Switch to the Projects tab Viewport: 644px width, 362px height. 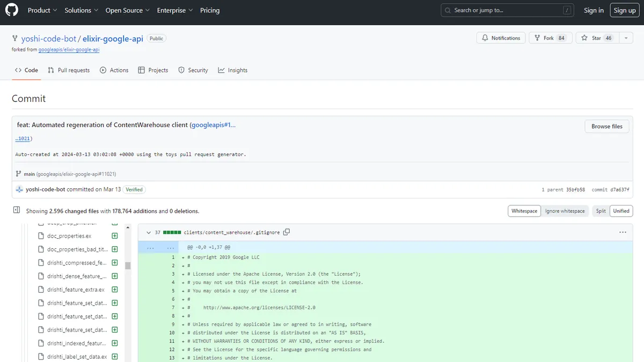[153, 70]
